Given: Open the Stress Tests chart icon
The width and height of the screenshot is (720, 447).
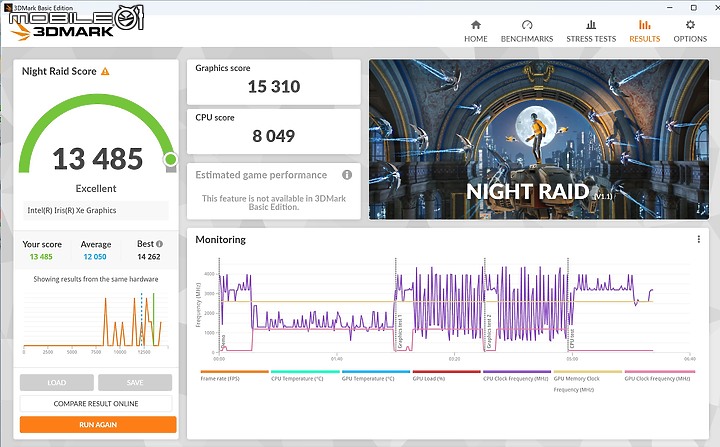Looking at the screenshot, I should click(x=591, y=25).
